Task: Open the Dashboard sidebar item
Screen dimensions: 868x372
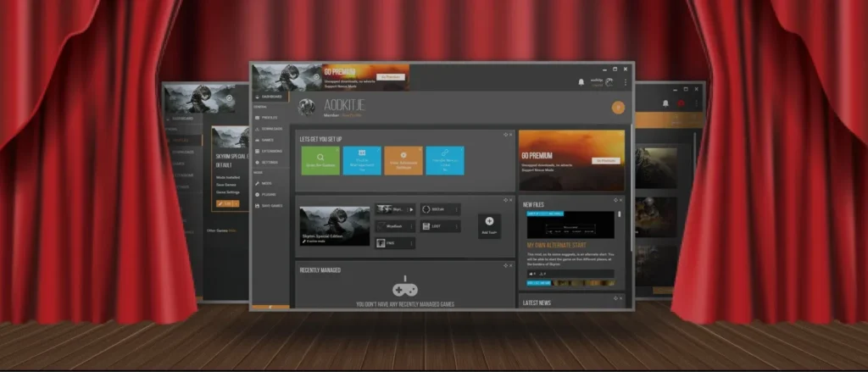Action: [x=271, y=97]
